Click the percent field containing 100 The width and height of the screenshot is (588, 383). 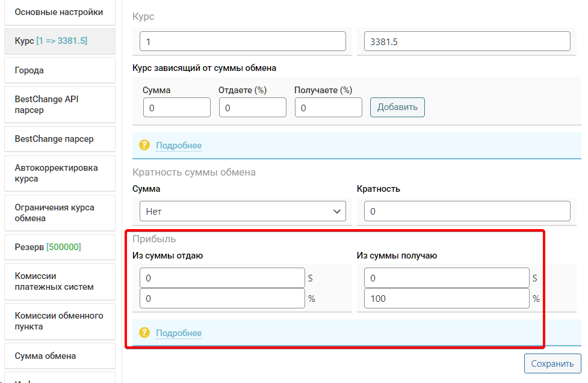pyautogui.click(x=446, y=298)
